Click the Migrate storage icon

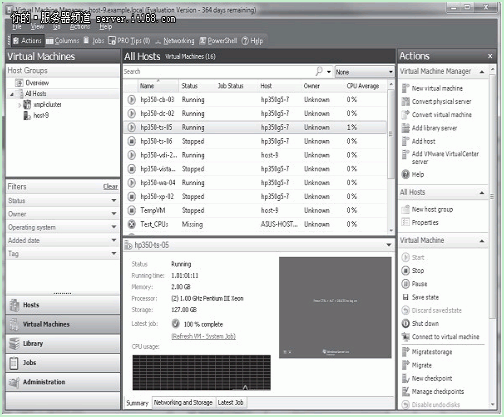(405, 352)
